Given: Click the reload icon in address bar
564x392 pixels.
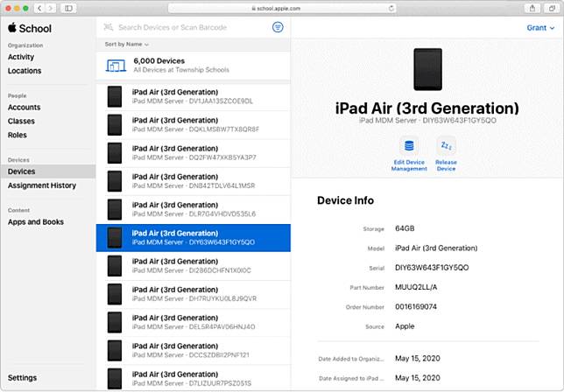Looking at the screenshot, I should (x=391, y=8).
